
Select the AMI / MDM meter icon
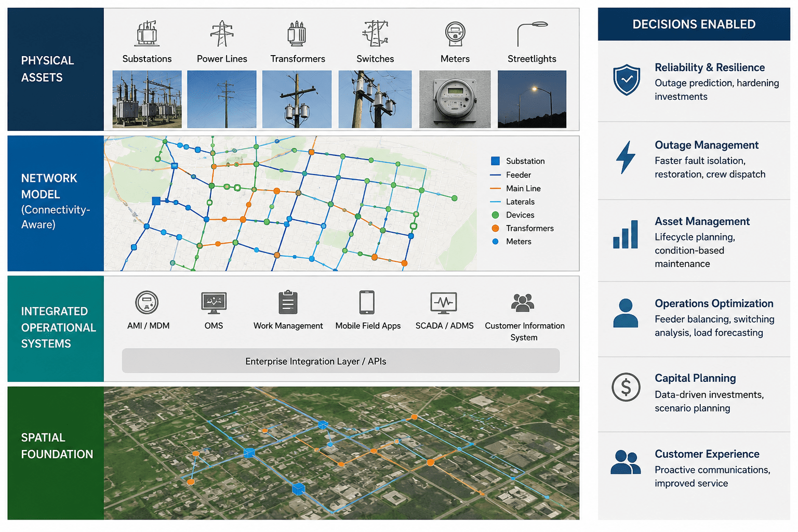click(147, 302)
